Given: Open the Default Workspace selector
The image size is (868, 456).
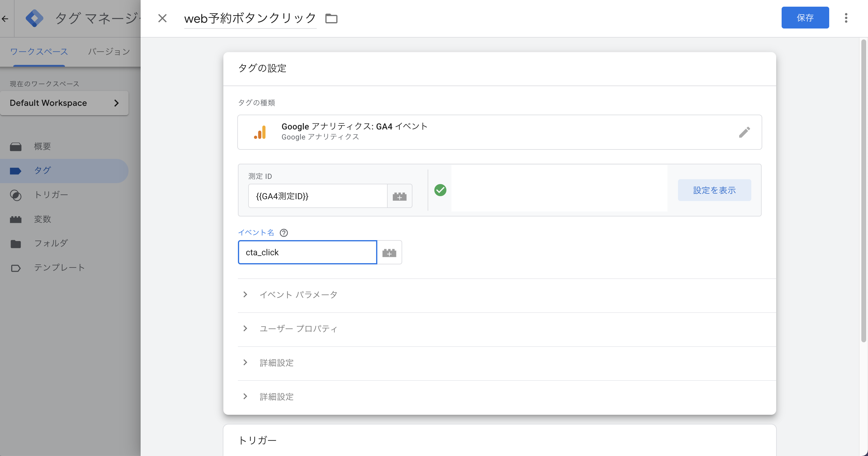Looking at the screenshot, I should (64, 103).
